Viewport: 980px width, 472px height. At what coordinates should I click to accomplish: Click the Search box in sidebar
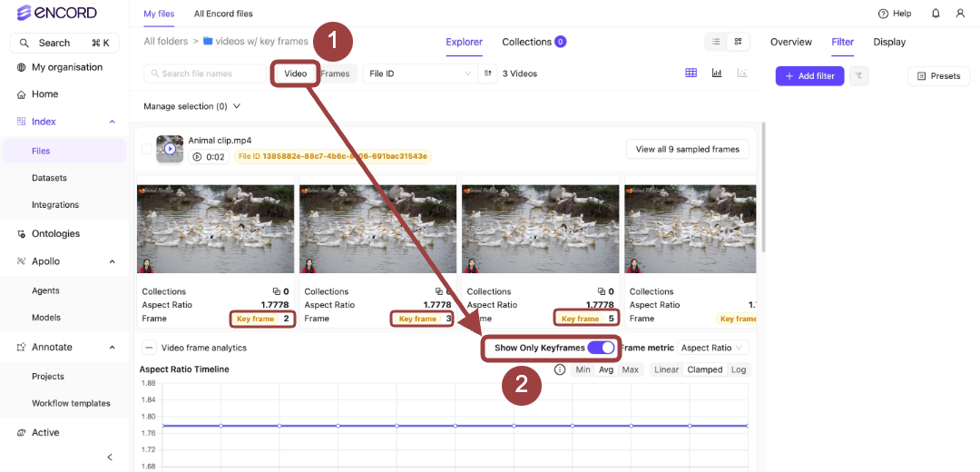64,44
